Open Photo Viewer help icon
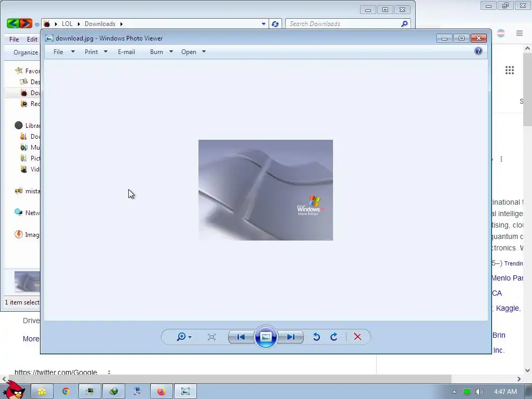 point(478,51)
